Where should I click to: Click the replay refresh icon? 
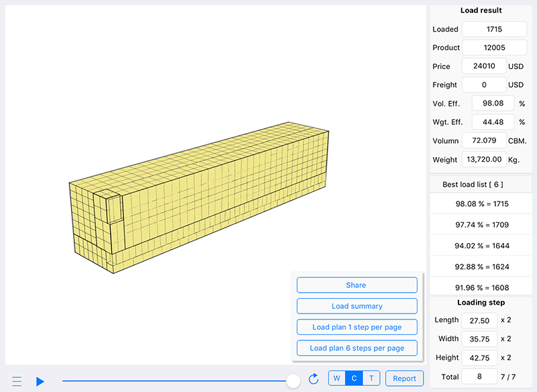tap(313, 379)
